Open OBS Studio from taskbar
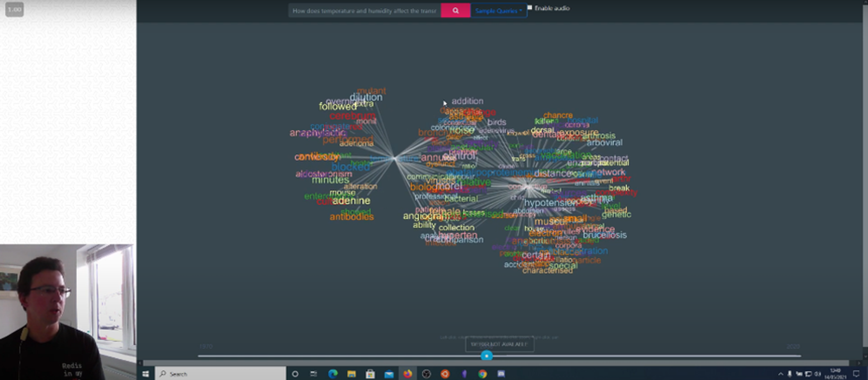Screen dimensions: 868x380 point(426,374)
